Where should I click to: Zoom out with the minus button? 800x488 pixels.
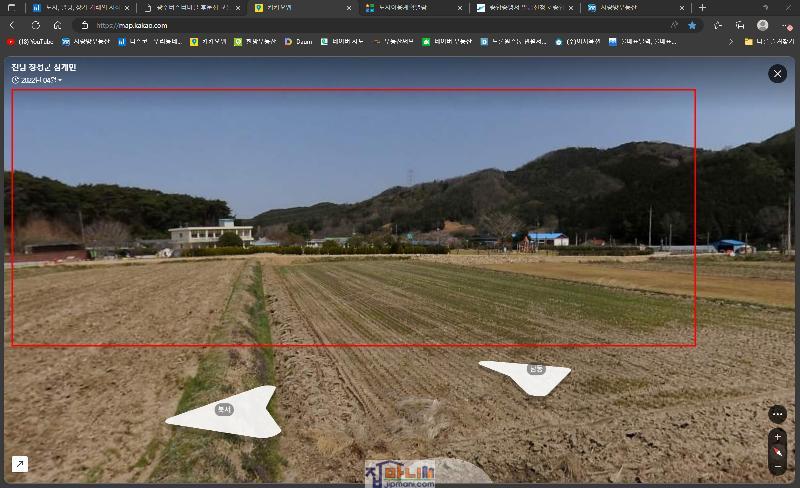pyautogui.click(x=777, y=466)
